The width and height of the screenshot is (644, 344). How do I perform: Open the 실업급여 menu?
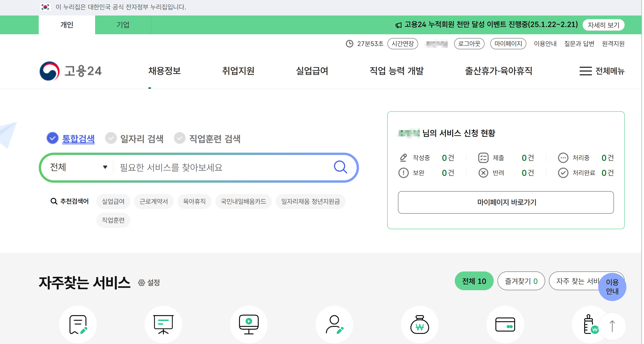(312, 71)
